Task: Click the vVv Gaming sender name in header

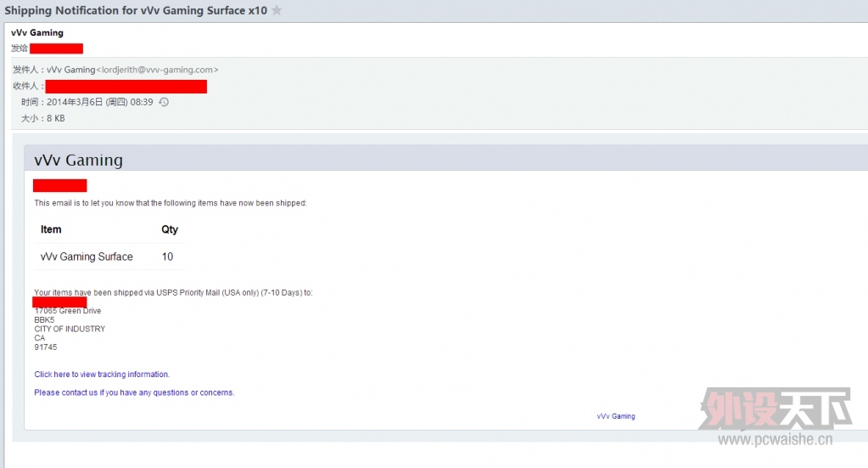Action: [x=37, y=32]
